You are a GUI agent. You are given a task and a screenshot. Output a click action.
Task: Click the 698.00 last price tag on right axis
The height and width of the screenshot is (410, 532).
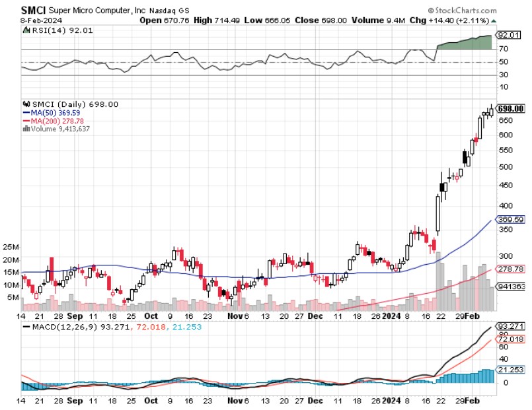point(511,108)
